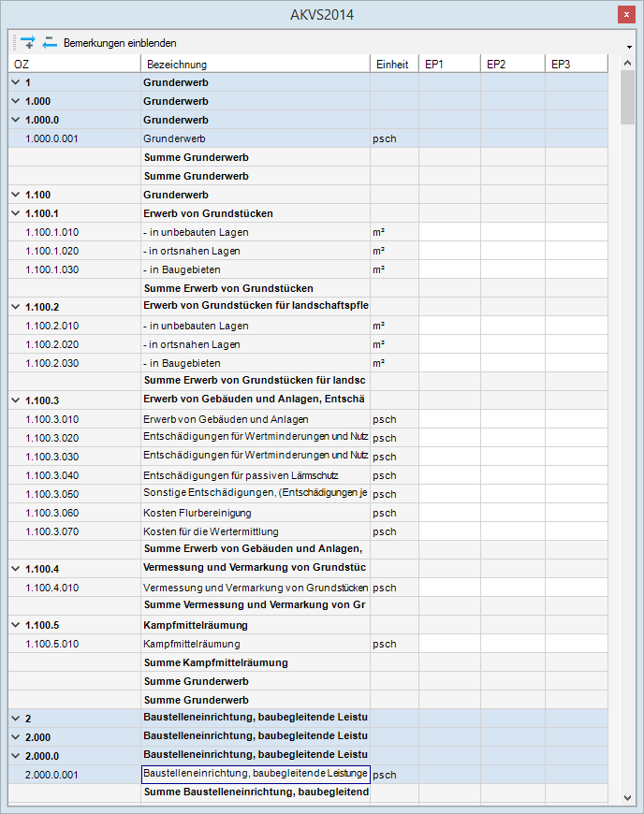Click the EP1 column header
The height and width of the screenshot is (814, 644).
[449, 64]
